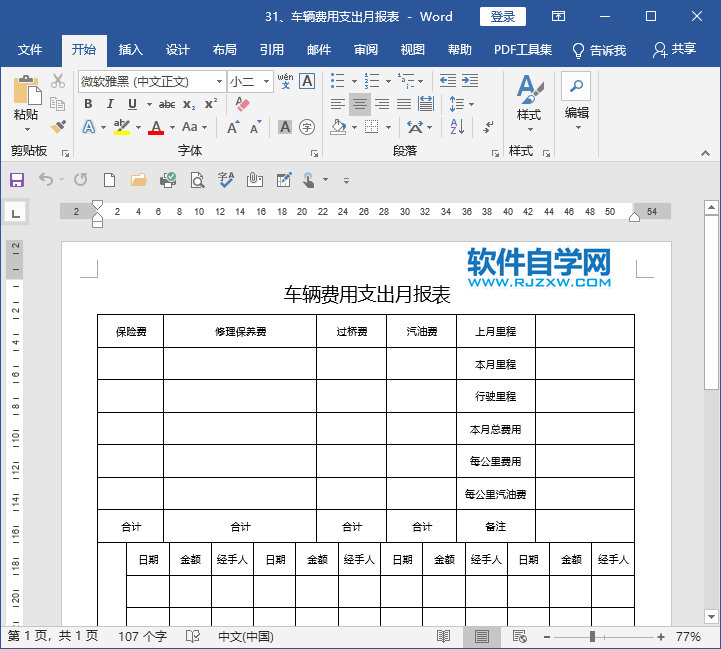Save document from quick access toolbar
The image size is (721, 649).
17,180
